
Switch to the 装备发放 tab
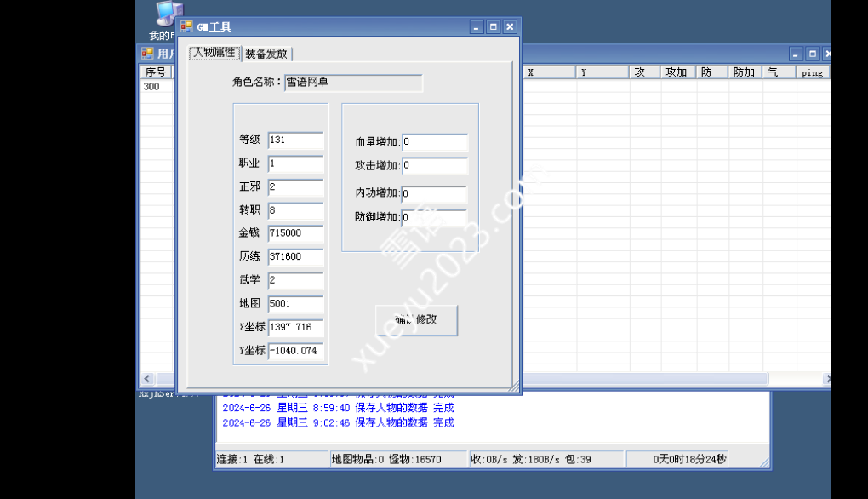pos(266,54)
